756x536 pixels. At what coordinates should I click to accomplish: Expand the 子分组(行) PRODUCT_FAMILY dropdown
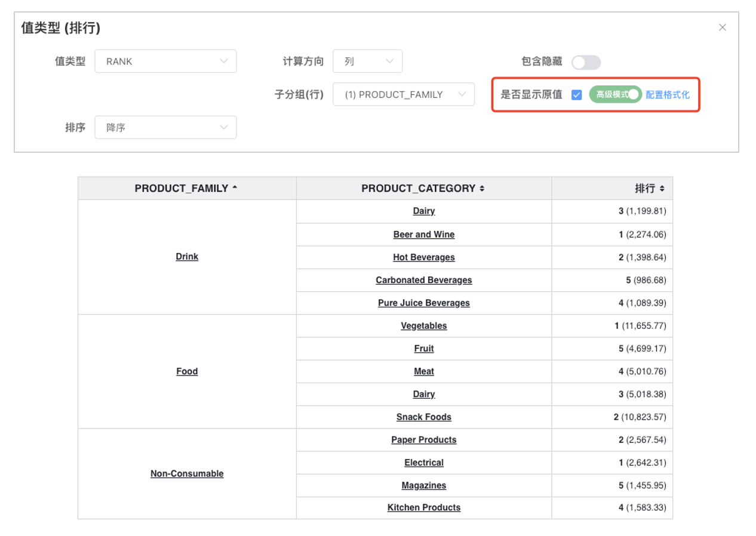point(403,94)
